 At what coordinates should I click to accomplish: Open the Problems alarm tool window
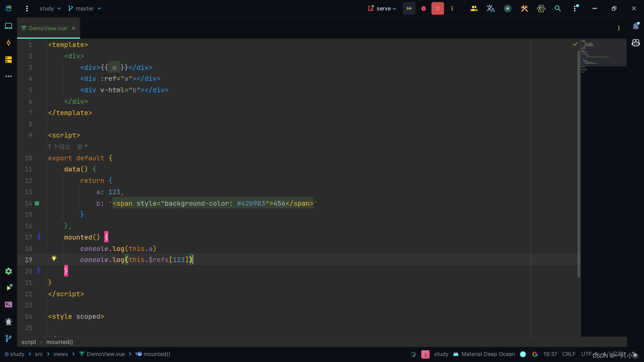pos(9,321)
